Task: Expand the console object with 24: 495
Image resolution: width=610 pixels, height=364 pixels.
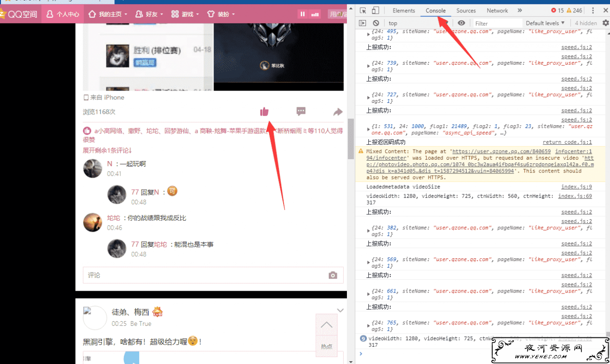Action: click(x=368, y=34)
